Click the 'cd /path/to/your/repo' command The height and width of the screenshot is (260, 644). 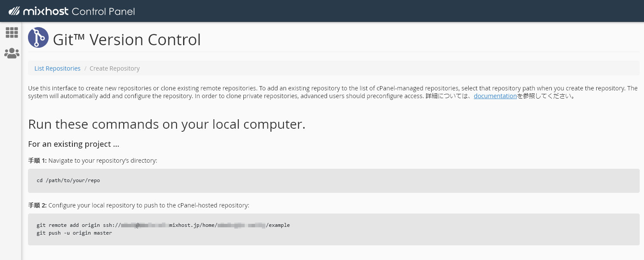pos(68,180)
